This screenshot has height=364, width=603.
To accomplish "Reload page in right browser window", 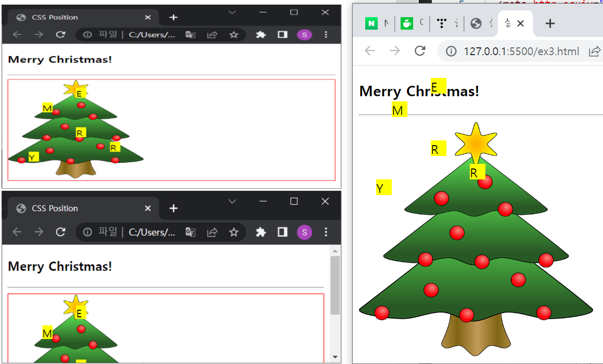I will pyautogui.click(x=420, y=51).
